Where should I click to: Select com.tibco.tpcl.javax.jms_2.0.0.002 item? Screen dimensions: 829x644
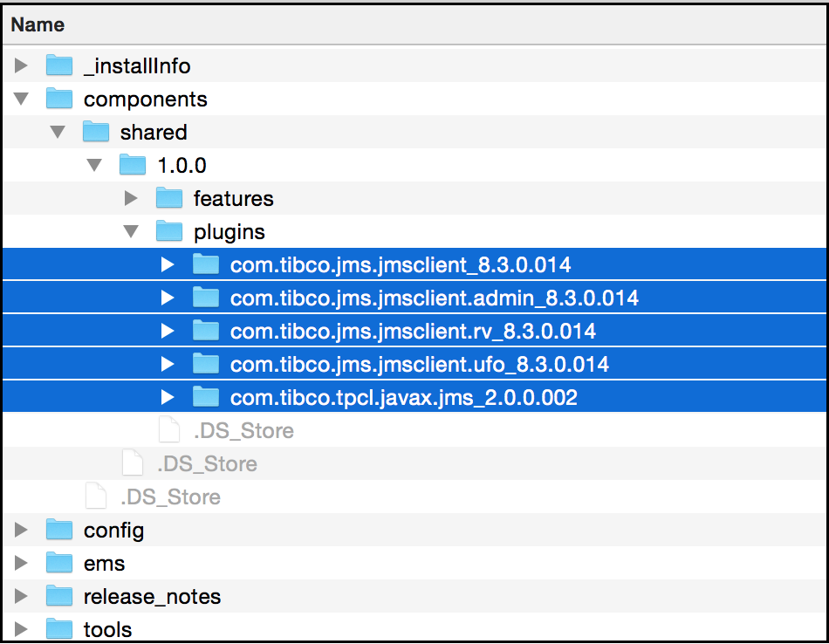(x=403, y=398)
